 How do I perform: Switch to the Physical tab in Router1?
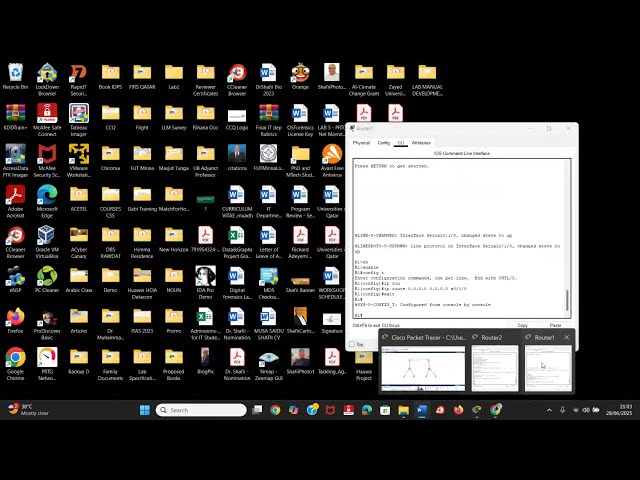point(361,143)
